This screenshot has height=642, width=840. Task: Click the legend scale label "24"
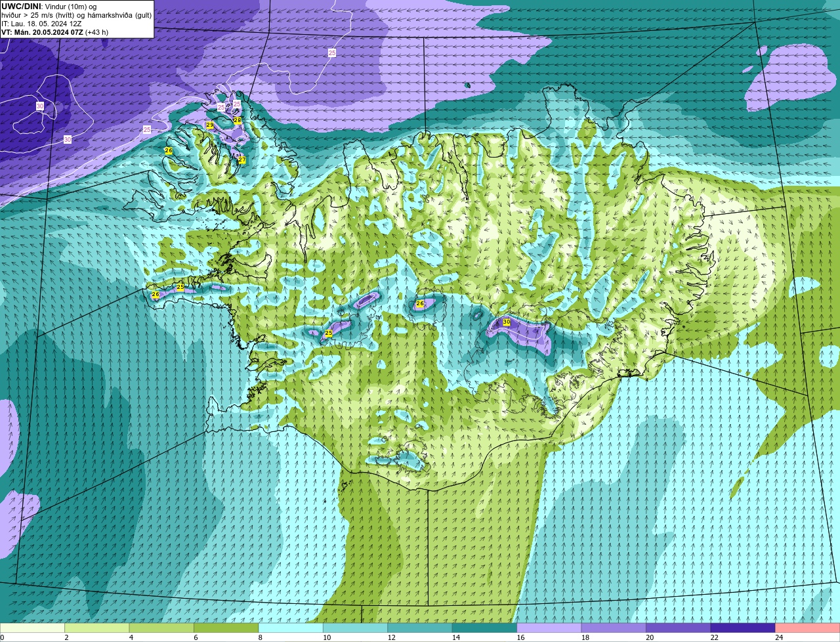coord(779,637)
